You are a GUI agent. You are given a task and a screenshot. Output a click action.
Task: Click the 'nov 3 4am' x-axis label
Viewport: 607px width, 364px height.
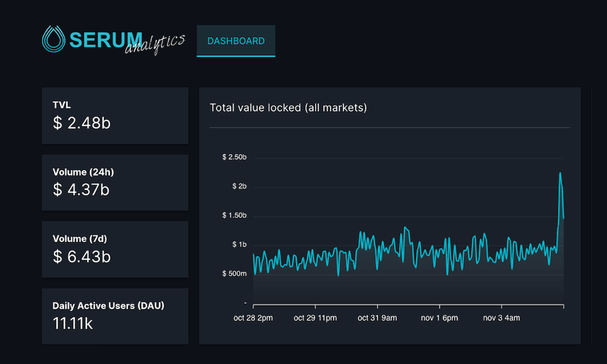[501, 318]
